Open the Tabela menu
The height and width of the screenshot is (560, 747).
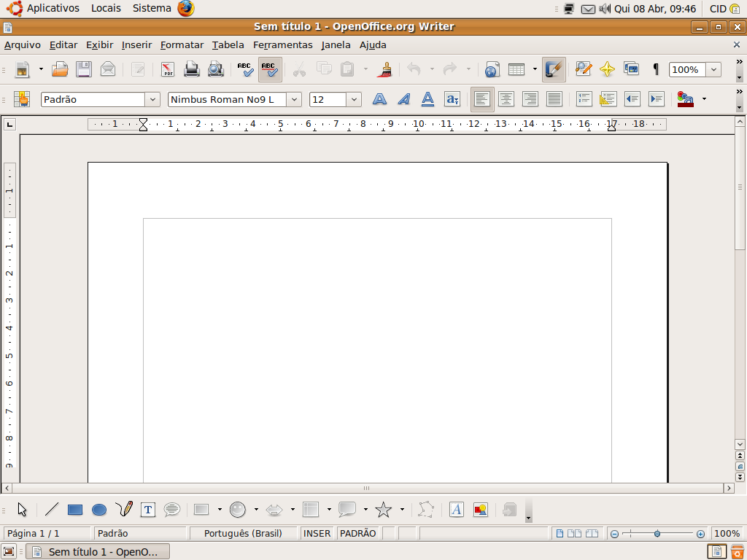[x=228, y=44]
